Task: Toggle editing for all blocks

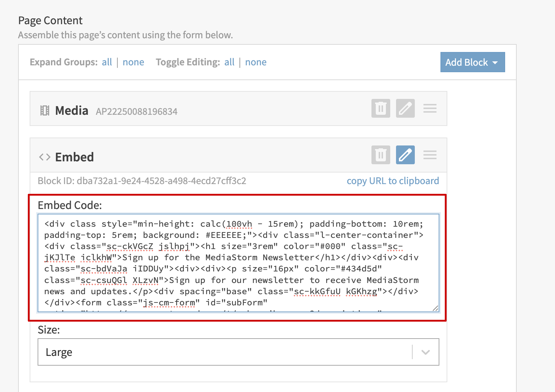Action: (229, 62)
